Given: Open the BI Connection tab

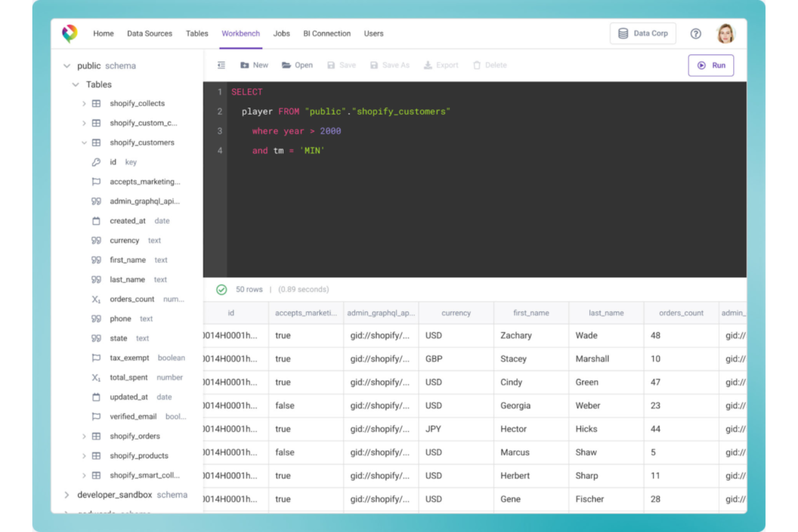Looking at the screenshot, I should [x=327, y=33].
